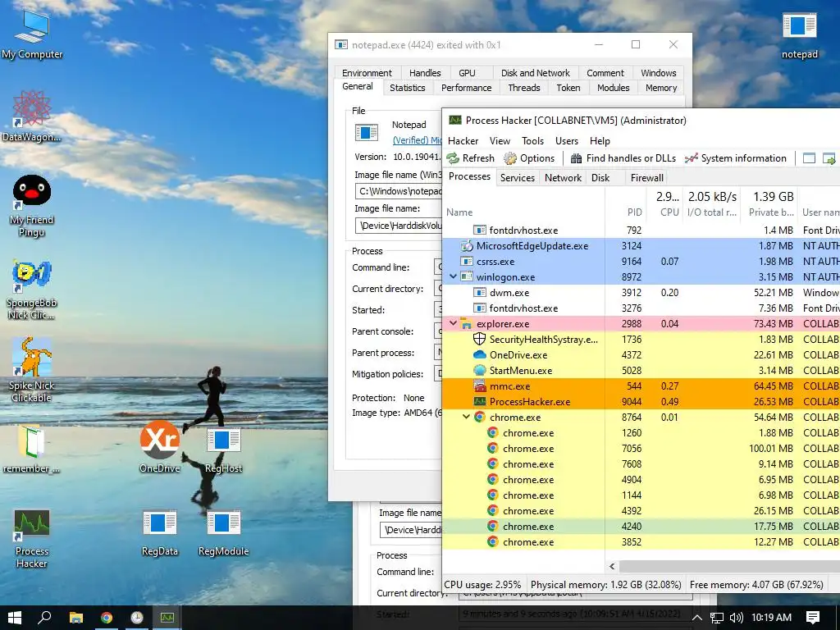This screenshot has height=630, width=840.
Task: Select the csrss.exe process row
Action: click(641, 262)
